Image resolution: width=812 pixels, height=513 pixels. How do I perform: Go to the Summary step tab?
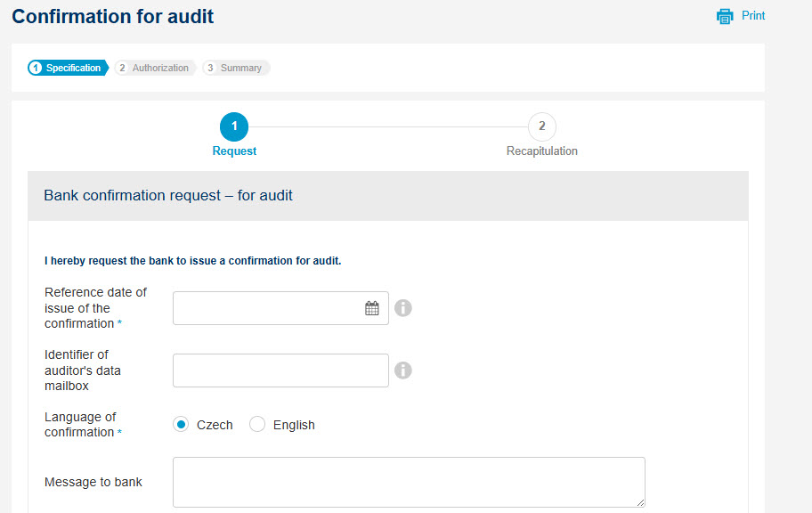point(236,68)
